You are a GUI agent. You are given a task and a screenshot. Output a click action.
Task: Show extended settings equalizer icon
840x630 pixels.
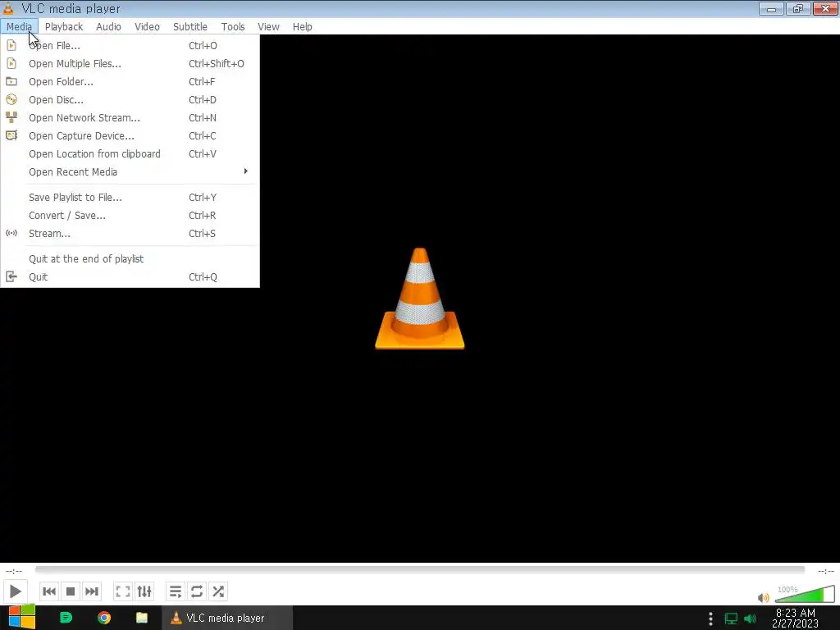coord(144,591)
